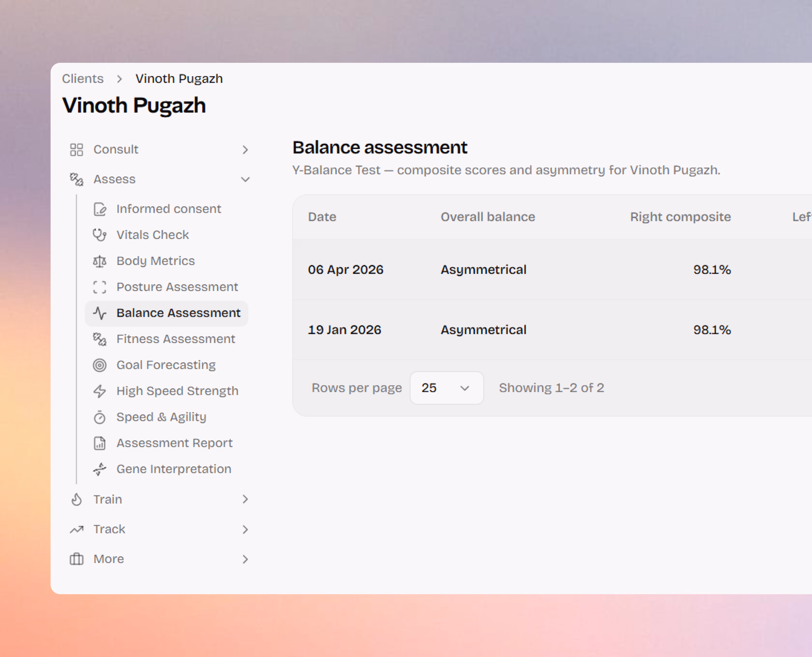
Task: Go to Vitals Check
Action: click(x=167, y=235)
